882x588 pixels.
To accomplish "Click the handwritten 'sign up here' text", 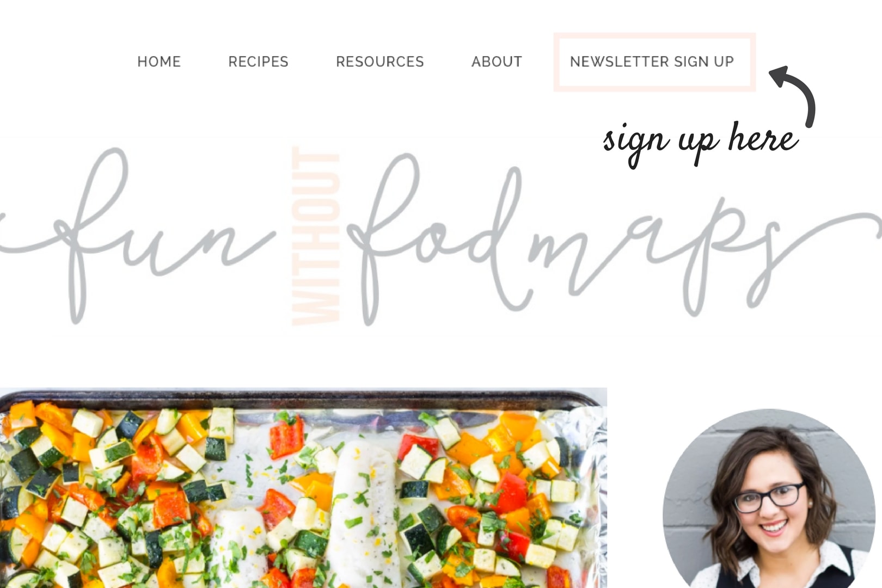I will click(x=701, y=143).
